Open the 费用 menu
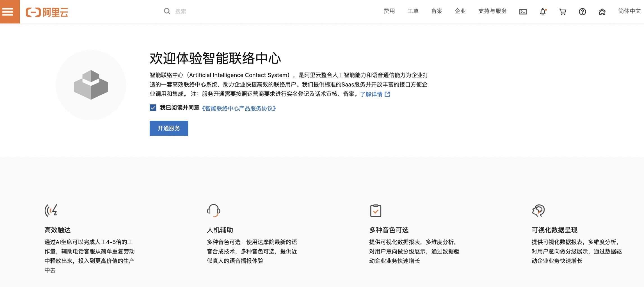Viewport: 644px width, 287px height. [389, 11]
